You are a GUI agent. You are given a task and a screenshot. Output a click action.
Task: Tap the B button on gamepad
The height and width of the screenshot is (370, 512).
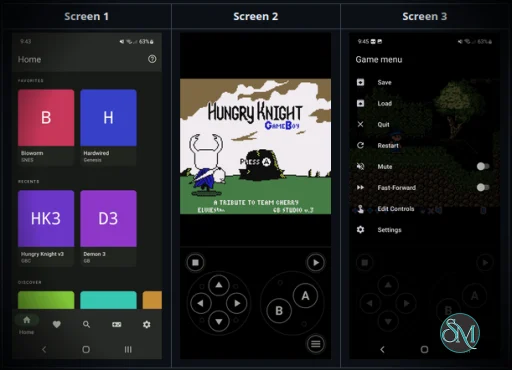pyautogui.click(x=279, y=311)
